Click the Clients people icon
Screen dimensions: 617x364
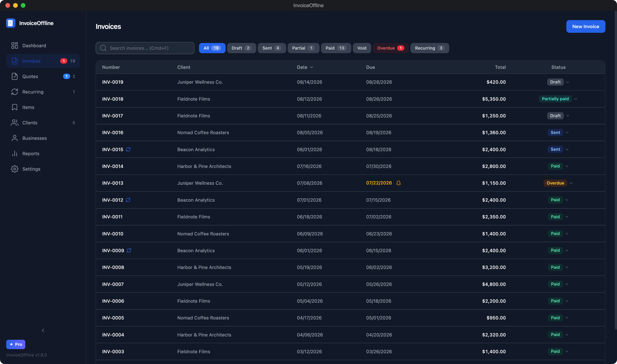tap(15, 123)
